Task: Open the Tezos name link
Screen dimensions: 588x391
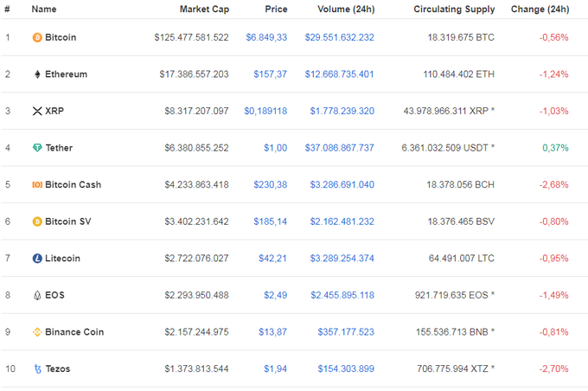Action: click(x=58, y=369)
